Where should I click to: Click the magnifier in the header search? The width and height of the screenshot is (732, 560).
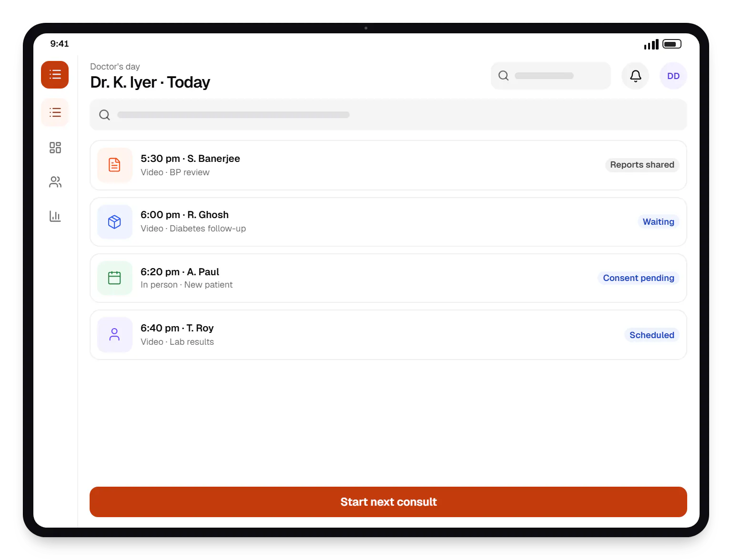point(504,76)
